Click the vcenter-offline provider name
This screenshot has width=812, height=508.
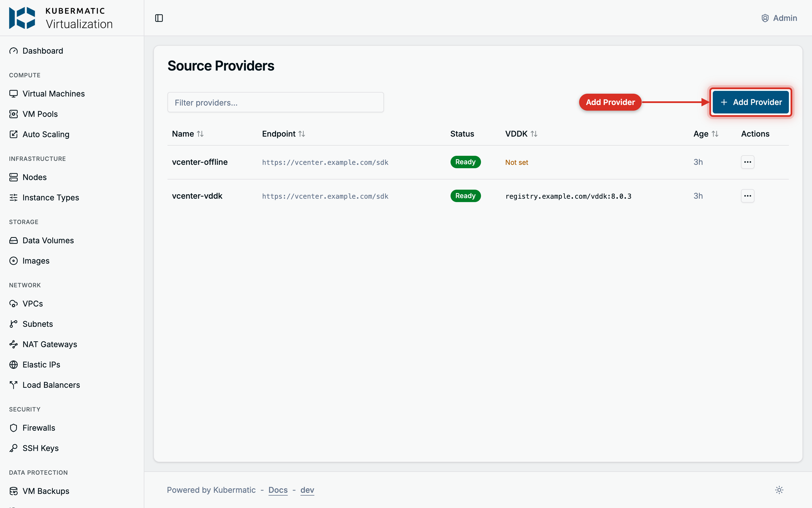tap(200, 162)
